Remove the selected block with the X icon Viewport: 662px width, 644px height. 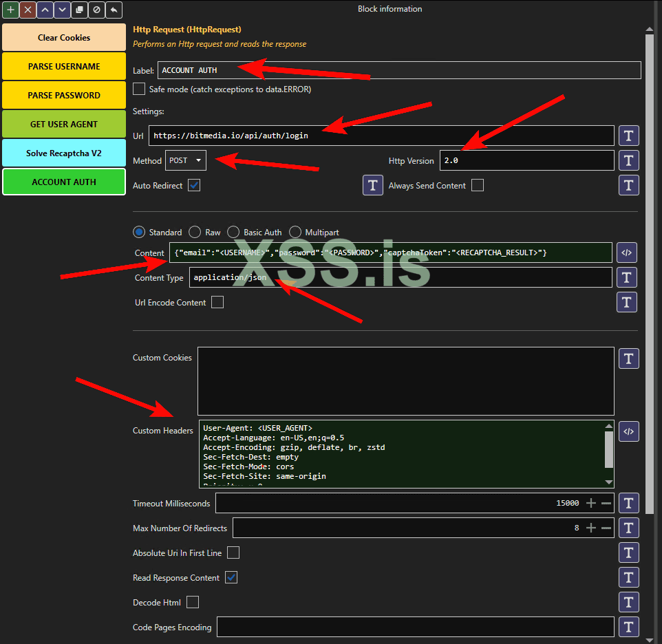click(x=28, y=10)
